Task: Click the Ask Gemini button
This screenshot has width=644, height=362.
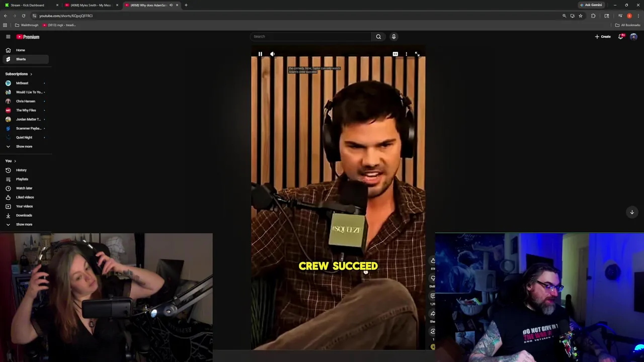Action: [x=591, y=5]
